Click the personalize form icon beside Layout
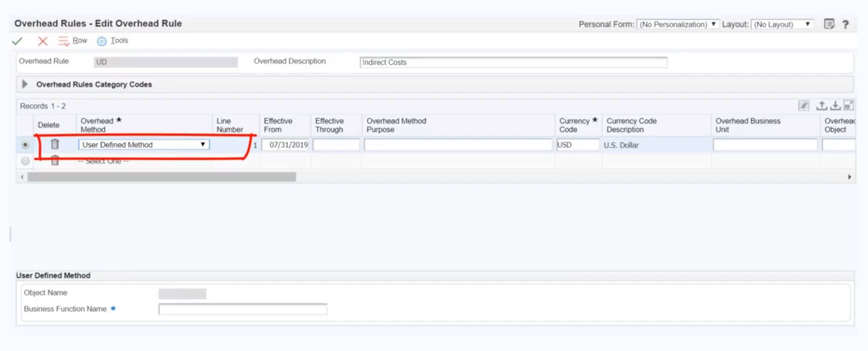This screenshot has height=351, width=868. (x=829, y=24)
